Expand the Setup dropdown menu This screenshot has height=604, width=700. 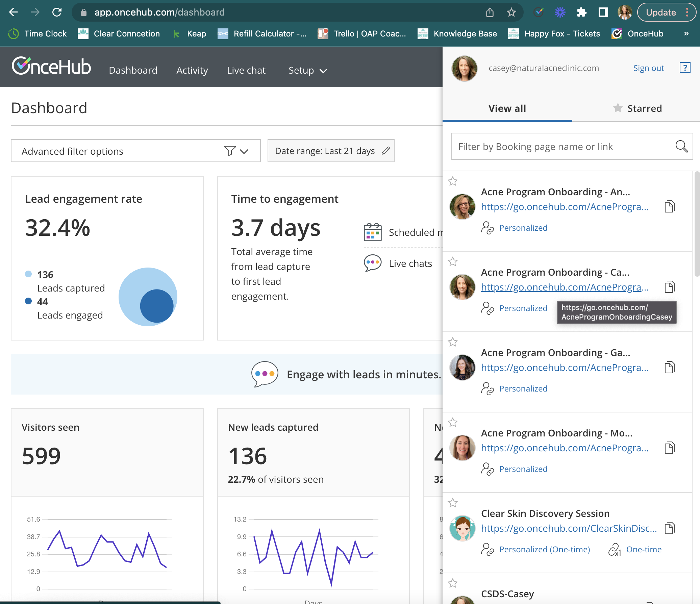(x=307, y=70)
